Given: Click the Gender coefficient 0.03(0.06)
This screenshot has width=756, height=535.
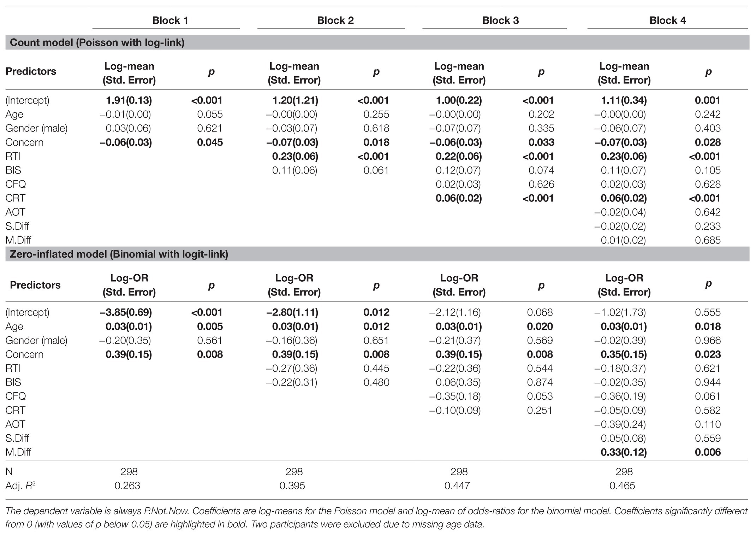Looking at the screenshot, I should coord(128,128).
